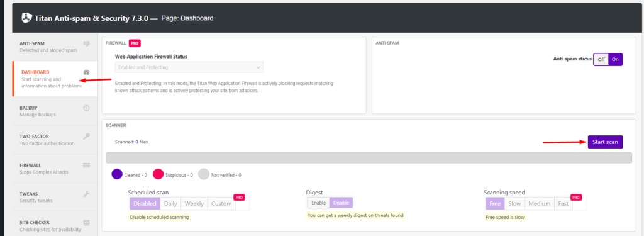Viewport: 644px width, 236px height.
Task: Open the Two-Factor authentication menu item
Action: [55, 140]
